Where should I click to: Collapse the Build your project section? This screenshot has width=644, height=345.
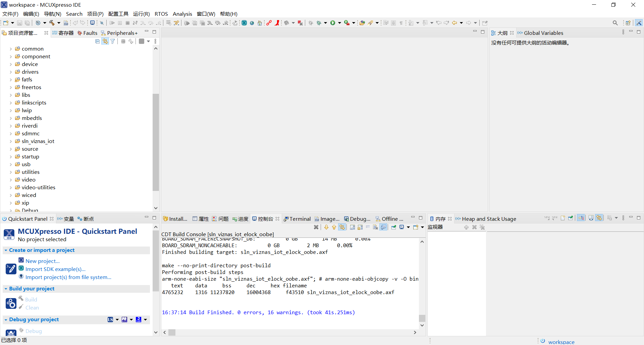tap(6, 289)
